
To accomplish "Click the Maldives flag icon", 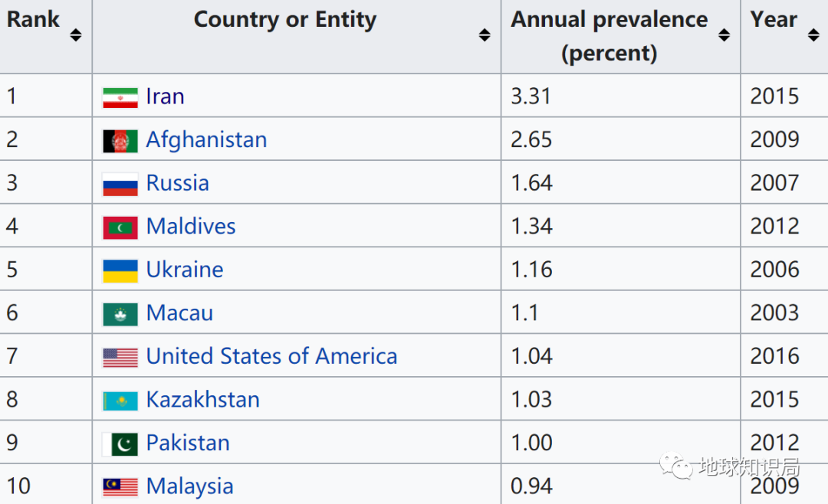I will (x=120, y=227).
